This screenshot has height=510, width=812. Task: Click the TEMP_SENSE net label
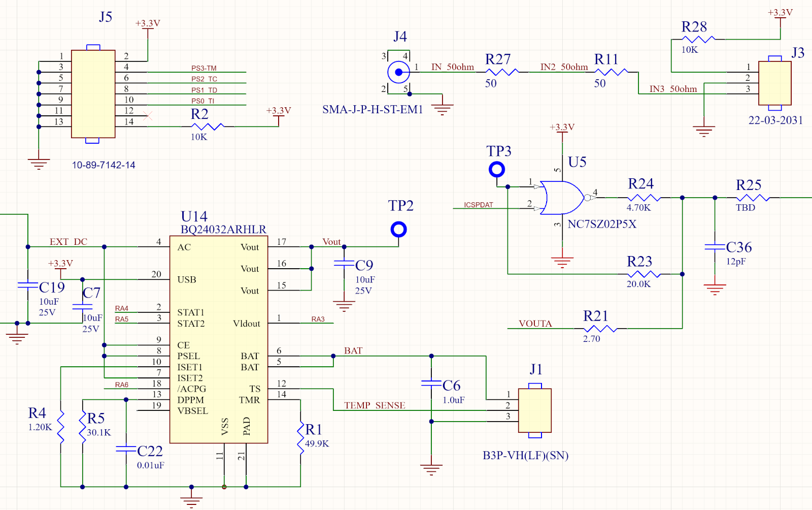(x=375, y=405)
